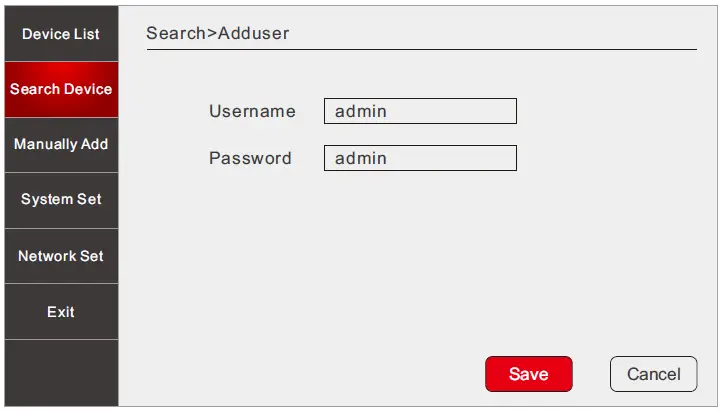Viewport: 722px width, 412px height.
Task: Click Exit in the sidebar
Action: tap(61, 312)
